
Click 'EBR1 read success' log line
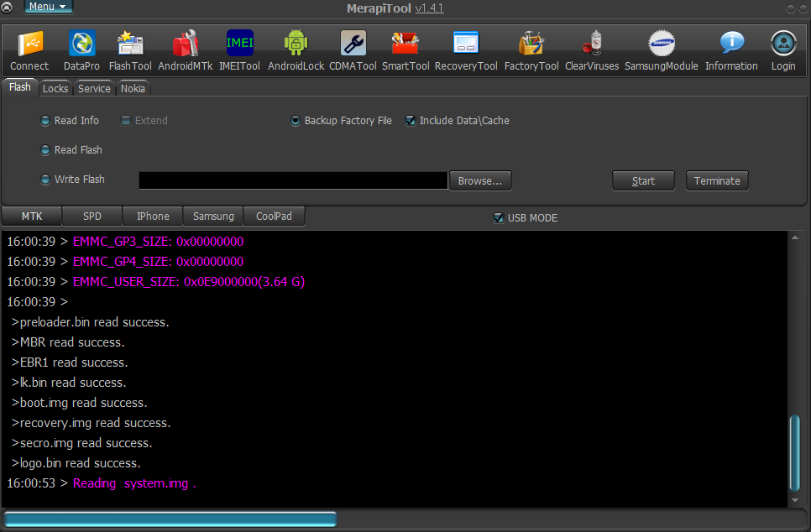pos(70,362)
